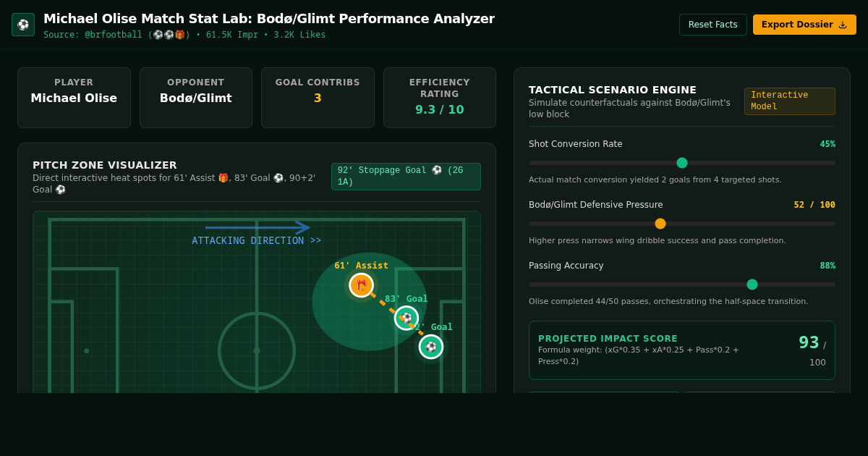Adjust the Passing Accuracy slider
This screenshot has width=868, height=456.
pyautogui.click(x=682, y=284)
